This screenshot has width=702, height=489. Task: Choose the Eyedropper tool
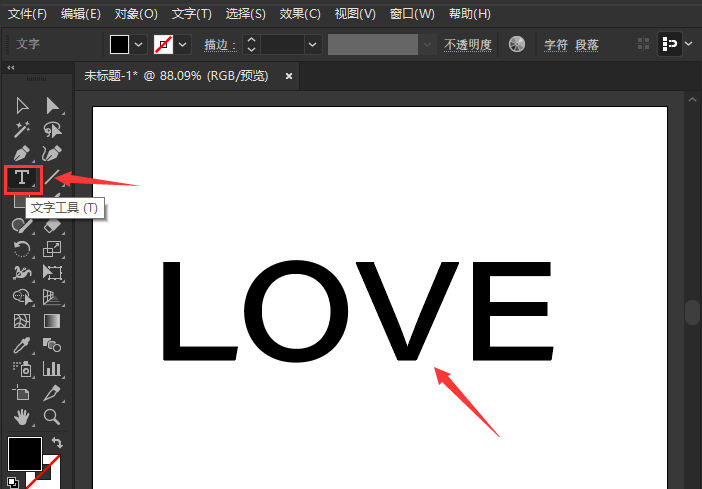pyautogui.click(x=22, y=345)
